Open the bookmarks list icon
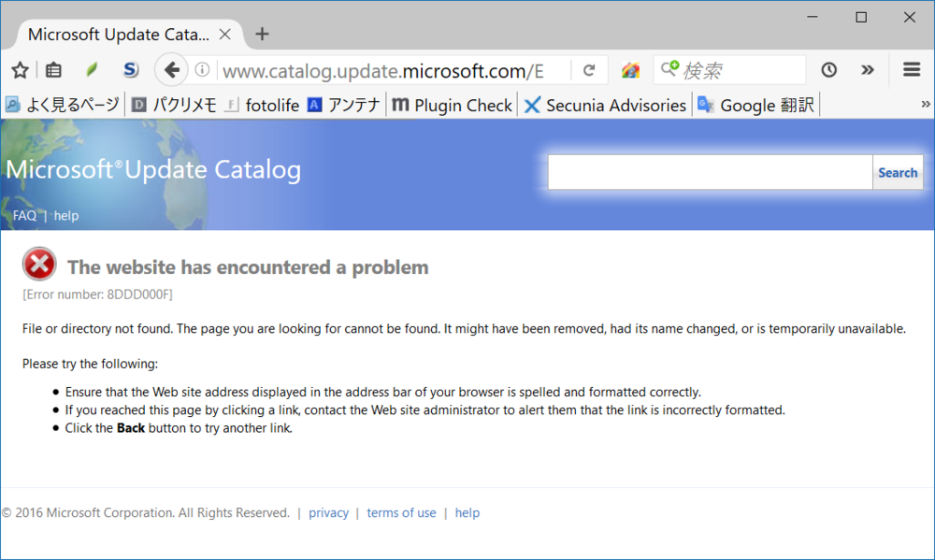 pos(53,70)
